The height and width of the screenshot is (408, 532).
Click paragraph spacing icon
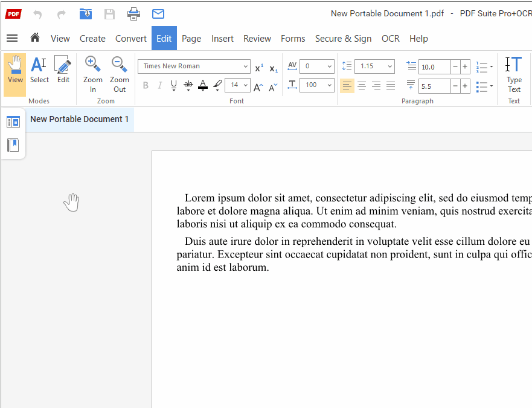411,85
